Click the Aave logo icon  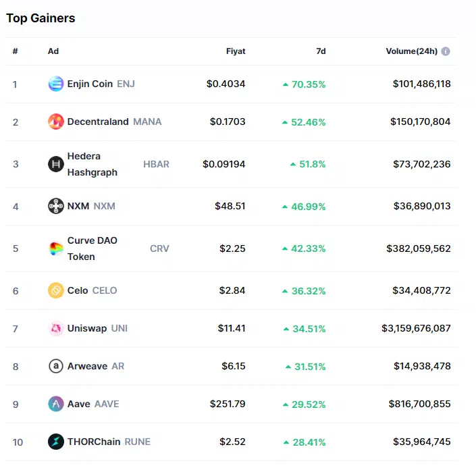coord(56,404)
